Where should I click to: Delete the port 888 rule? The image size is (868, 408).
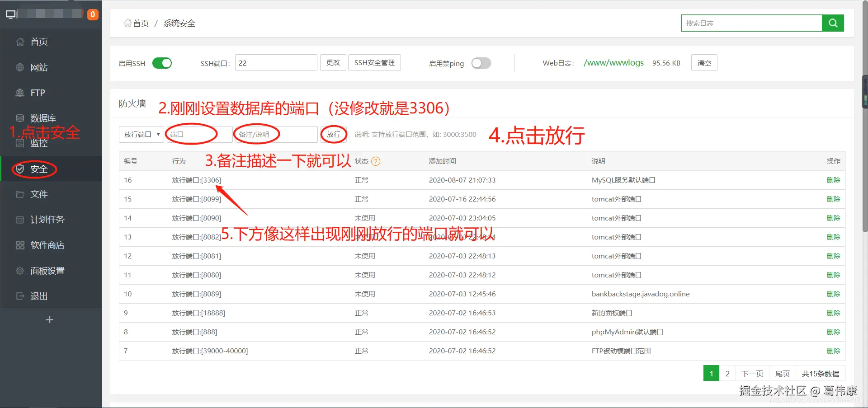833,332
